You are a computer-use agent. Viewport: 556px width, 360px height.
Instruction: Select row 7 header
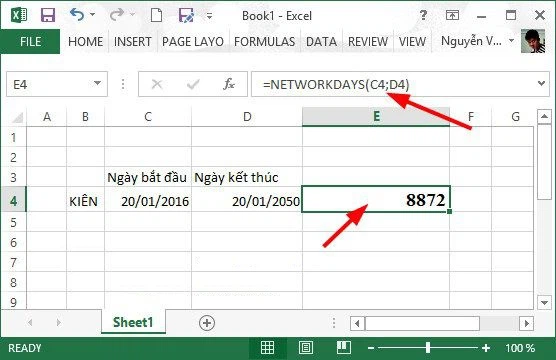[x=13, y=262]
